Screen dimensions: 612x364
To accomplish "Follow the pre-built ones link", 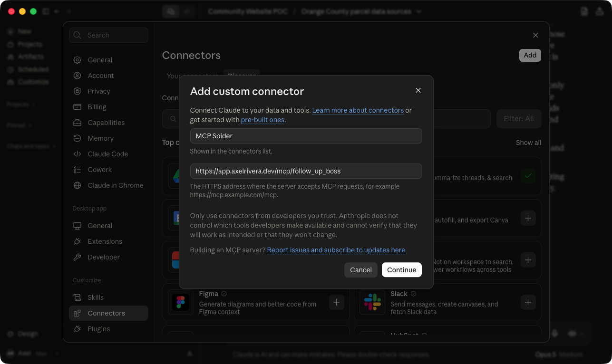I will 262,120.
